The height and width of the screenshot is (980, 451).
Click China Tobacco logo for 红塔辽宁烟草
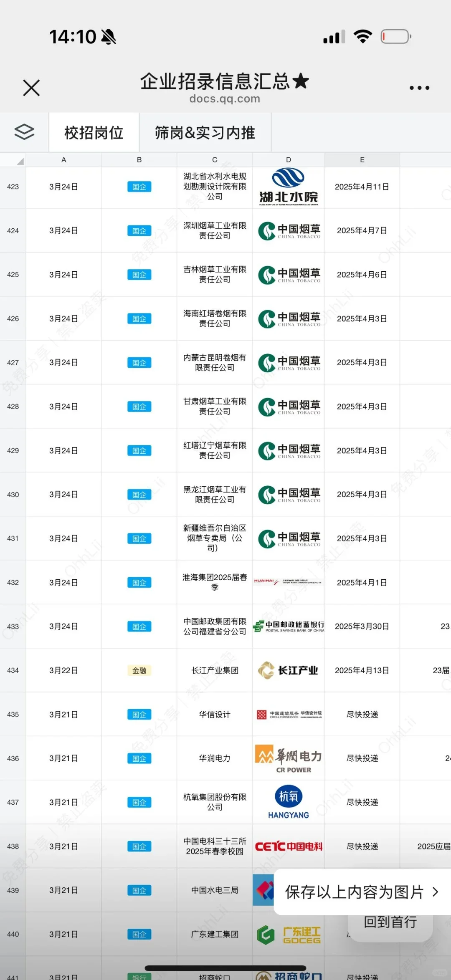[289, 451]
